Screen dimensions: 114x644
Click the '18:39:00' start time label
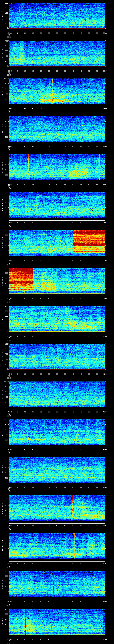pyautogui.click(x=9, y=336)
